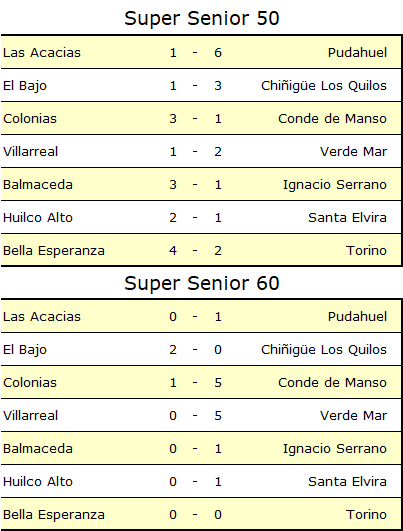
Task: Click Colonias team in Super Senior 50
Action: pyautogui.click(x=30, y=119)
